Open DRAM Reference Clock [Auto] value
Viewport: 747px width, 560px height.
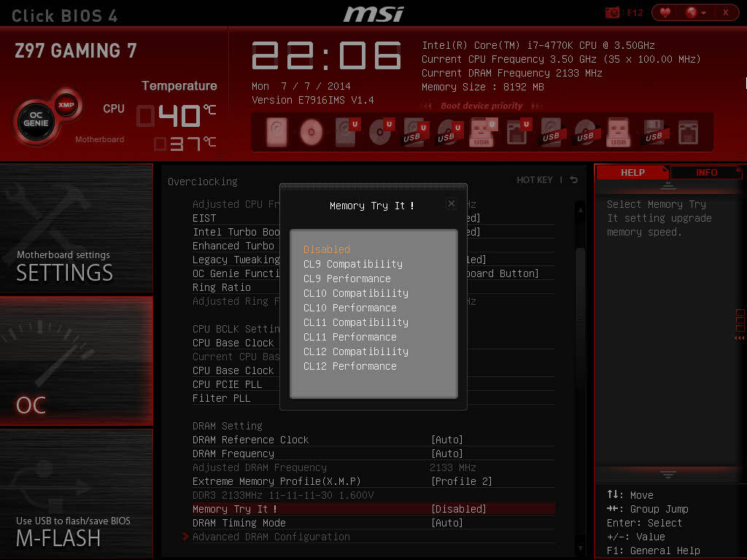[447, 440]
